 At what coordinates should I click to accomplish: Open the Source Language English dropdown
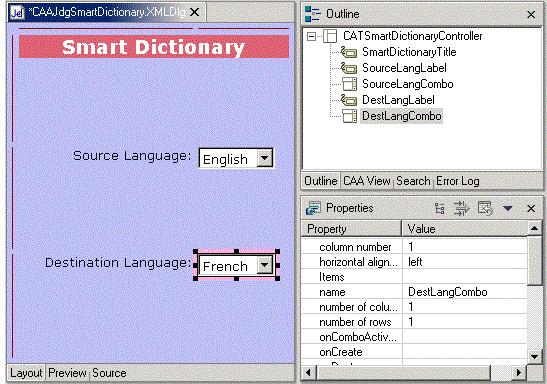click(265, 158)
